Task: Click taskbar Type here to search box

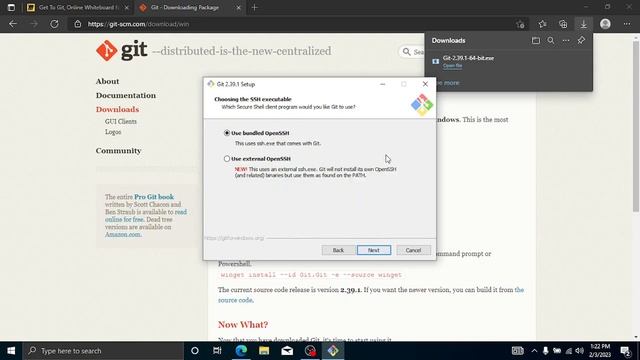Action: 103,351
